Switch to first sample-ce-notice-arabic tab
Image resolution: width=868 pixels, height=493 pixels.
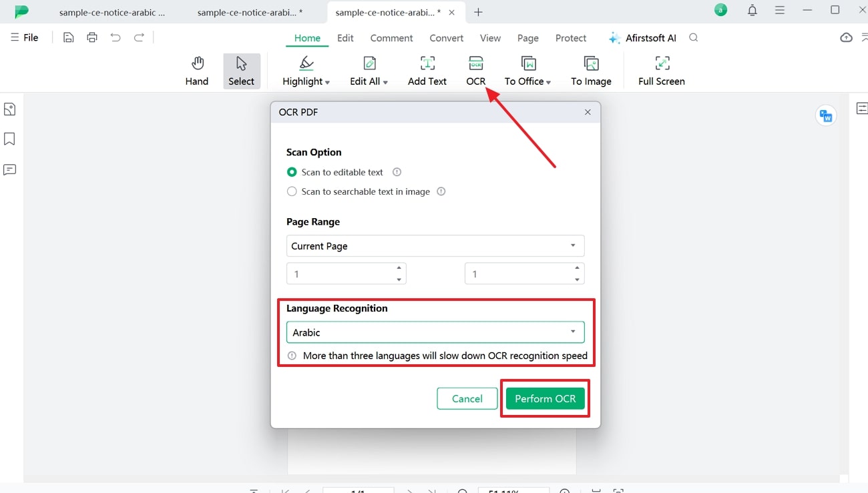[112, 12]
